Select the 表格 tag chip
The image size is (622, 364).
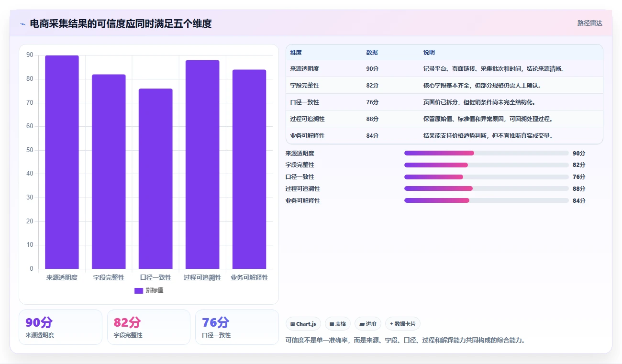pyautogui.click(x=338, y=324)
